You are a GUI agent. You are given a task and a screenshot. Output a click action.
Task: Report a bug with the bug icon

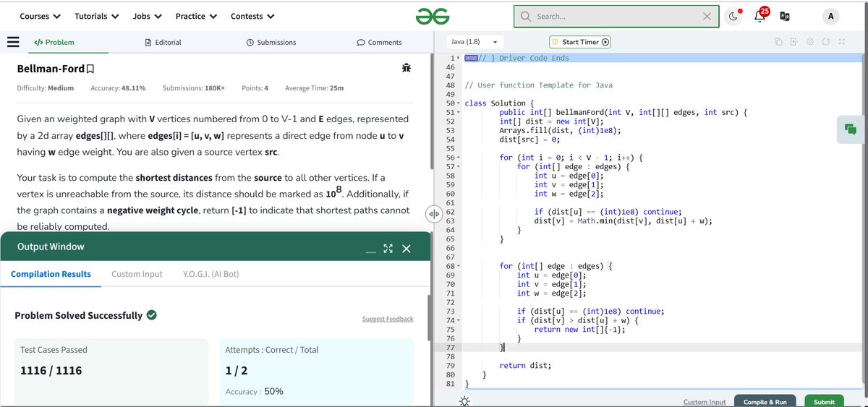407,68
